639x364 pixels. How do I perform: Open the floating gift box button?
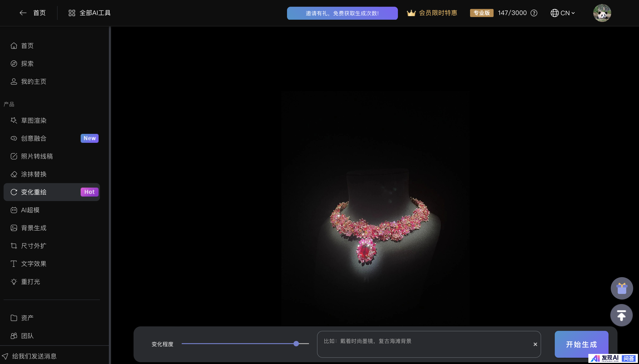(x=622, y=288)
